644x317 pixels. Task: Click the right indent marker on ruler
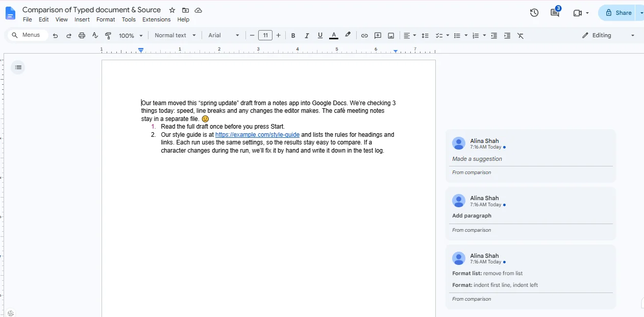tap(395, 51)
